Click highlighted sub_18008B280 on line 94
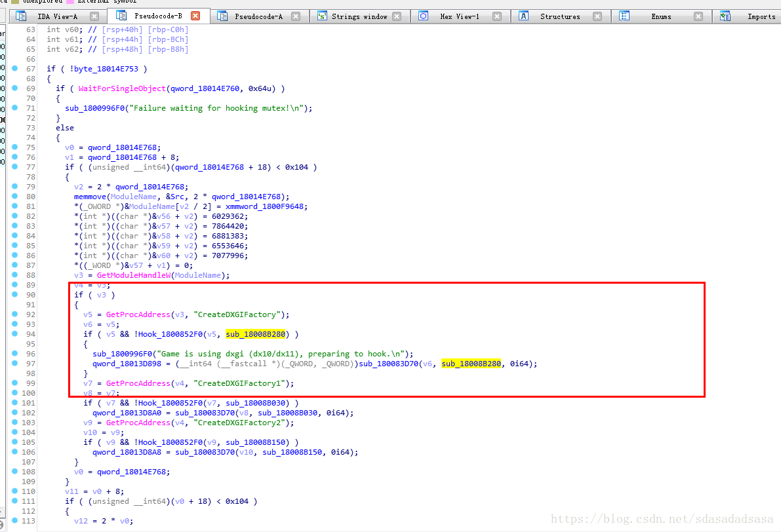The height and width of the screenshot is (532, 781). pos(256,334)
